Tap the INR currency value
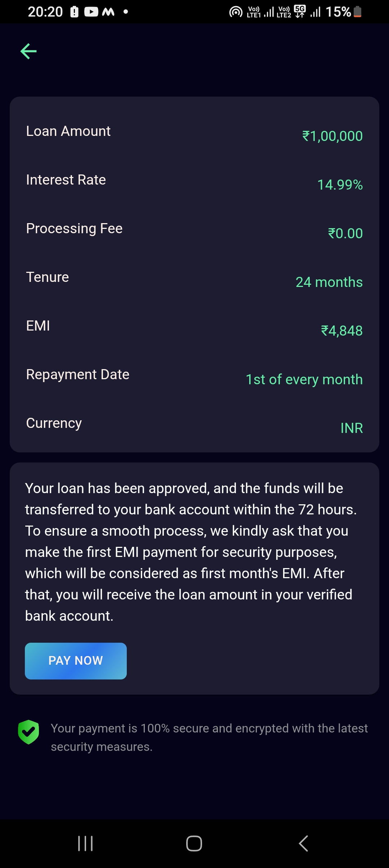This screenshot has height=868, width=389. pos(352,428)
